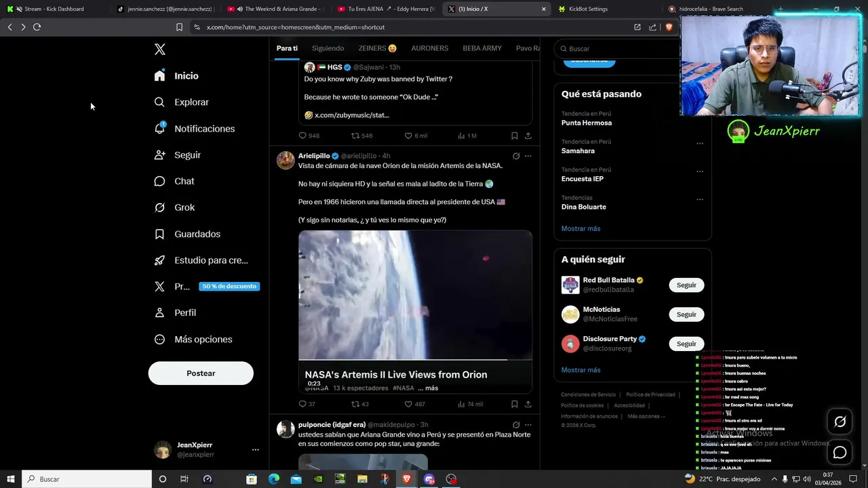Close the (1) Inicio / X browser tab
The height and width of the screenshot is (488, 868).
pos(543,9)
